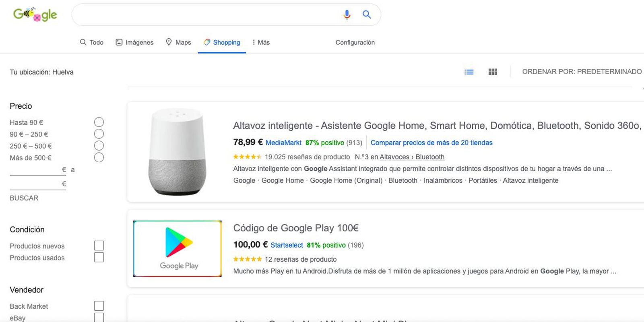Screen dimensions: 644x322
Task: Click the Google Home speaker thumbnail
Action: click(177, 152)
